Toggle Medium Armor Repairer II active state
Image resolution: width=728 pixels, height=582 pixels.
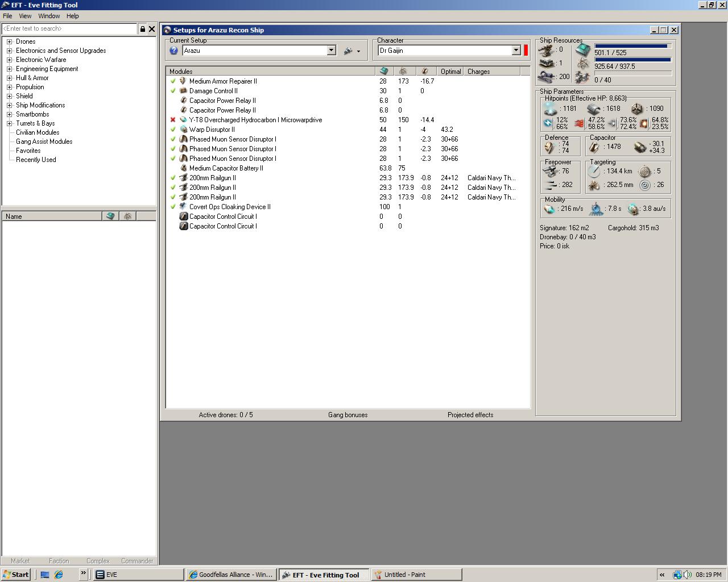[173, 81]
